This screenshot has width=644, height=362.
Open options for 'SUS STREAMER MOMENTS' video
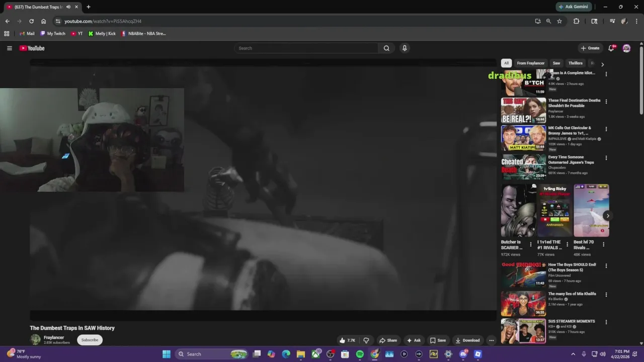click(606, 322)
